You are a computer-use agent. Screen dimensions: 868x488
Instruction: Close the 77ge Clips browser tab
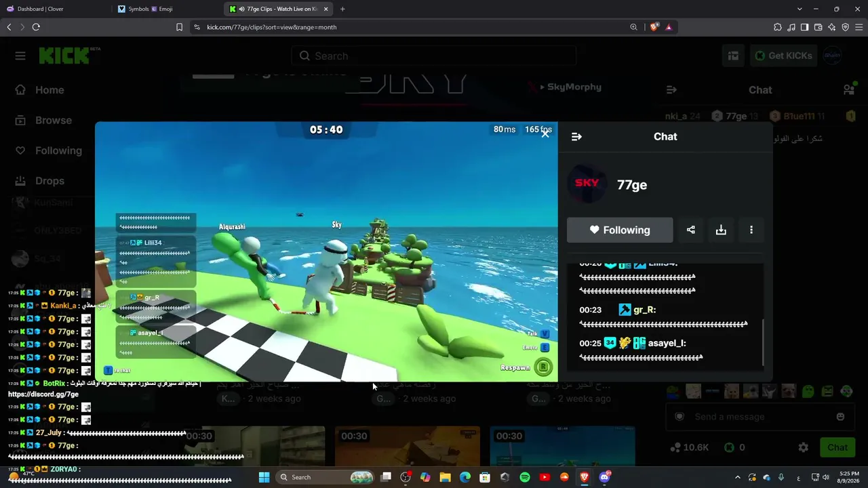click(x=326, y=9)
